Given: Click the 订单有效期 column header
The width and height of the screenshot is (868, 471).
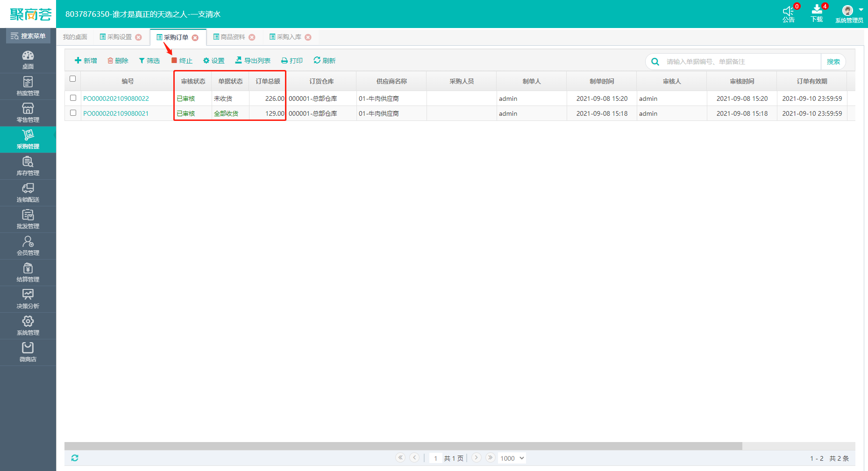Looking at the screenshot, I should [812, 81].
